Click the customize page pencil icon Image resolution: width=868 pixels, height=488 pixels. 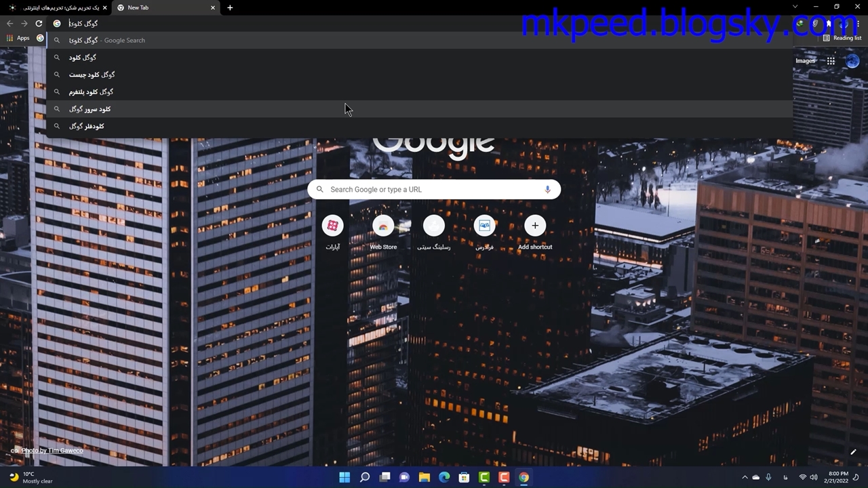point(853,452)
